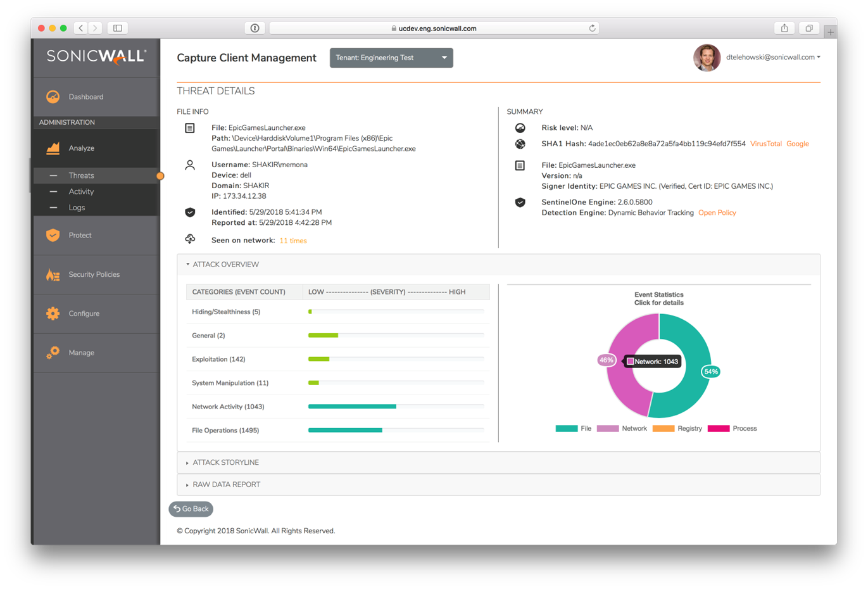Select the Analyze chart icon

53,148
